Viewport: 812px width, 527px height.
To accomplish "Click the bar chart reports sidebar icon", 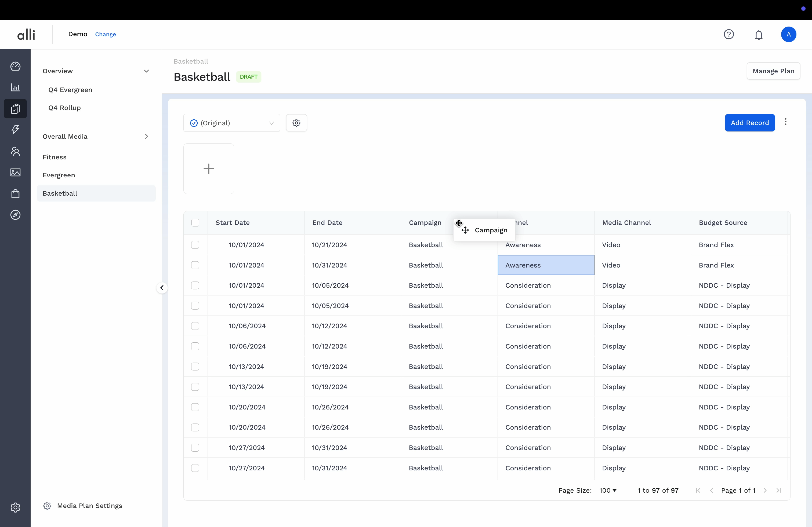I will 15,87.
